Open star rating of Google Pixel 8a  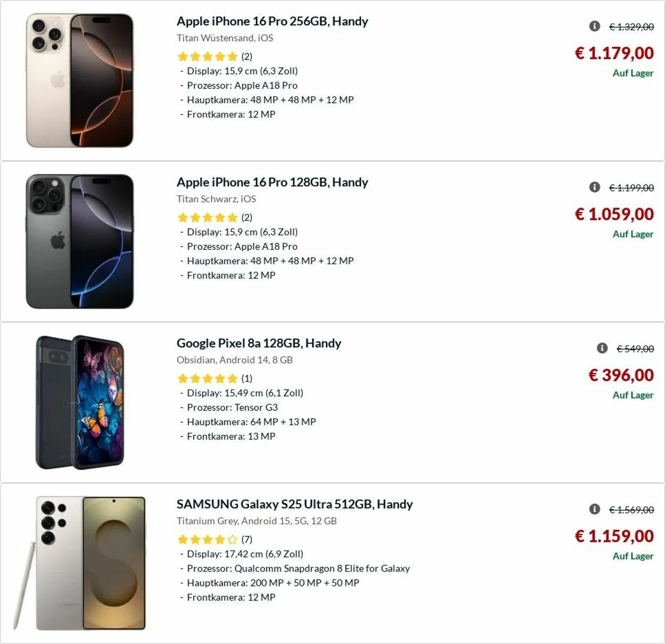click(x=207, y=378)
